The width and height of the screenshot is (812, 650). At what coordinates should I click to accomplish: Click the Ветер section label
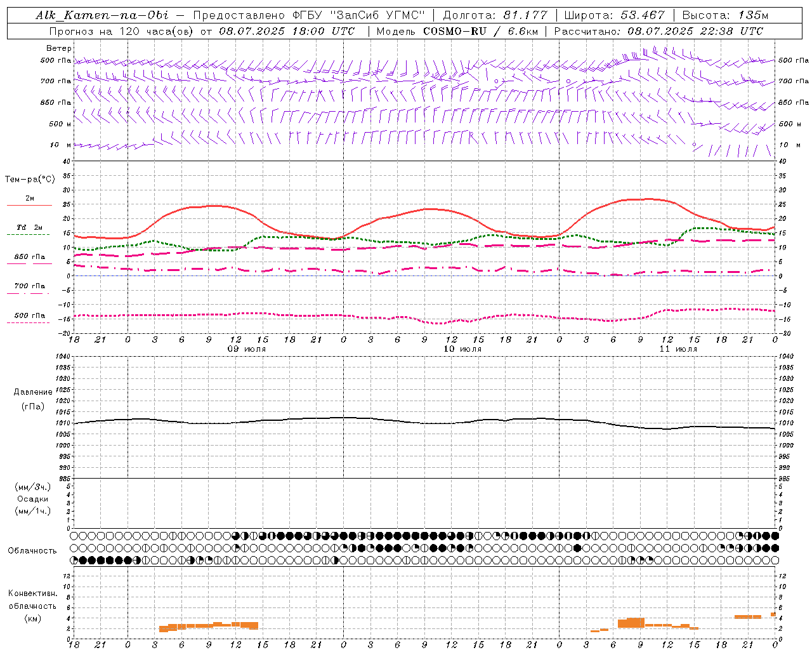(x=58, y=48)
